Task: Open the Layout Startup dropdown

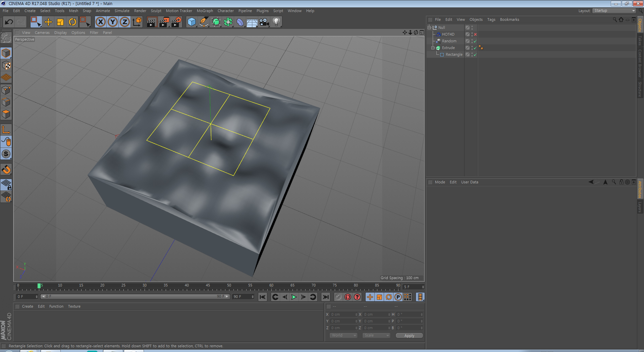Action: [614, 11]
